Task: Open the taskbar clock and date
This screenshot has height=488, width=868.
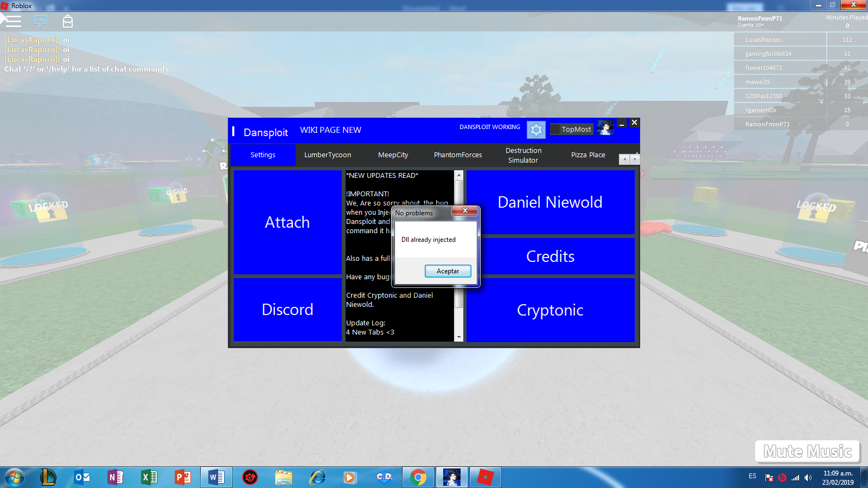Action: pos(838,478)
